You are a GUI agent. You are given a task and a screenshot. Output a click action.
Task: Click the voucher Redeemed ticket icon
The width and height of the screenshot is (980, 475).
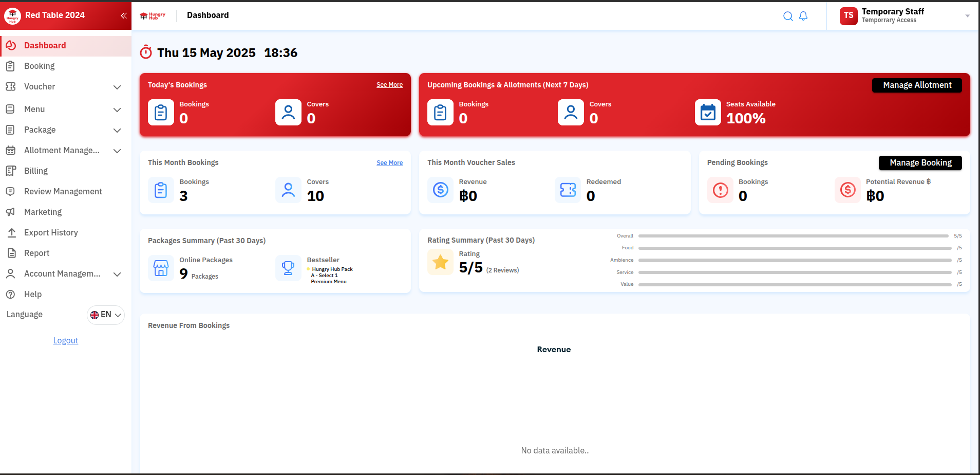[568, 190]
